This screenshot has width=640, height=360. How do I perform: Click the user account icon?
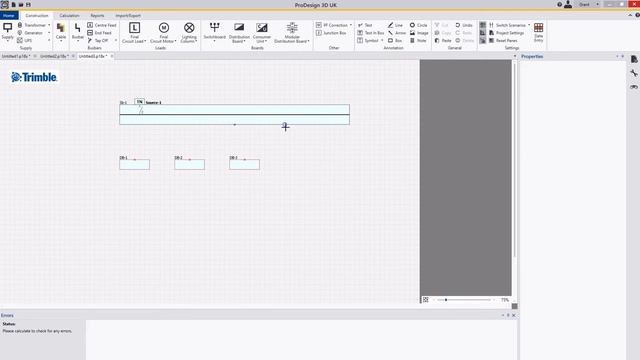(x=568, y=4)
